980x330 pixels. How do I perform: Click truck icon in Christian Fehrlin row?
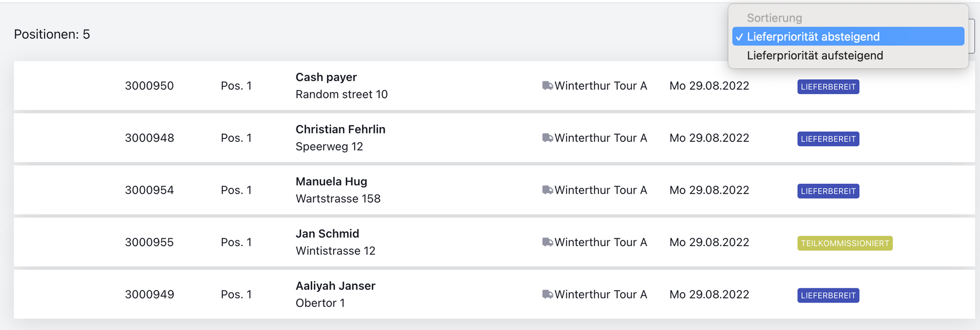547,138
